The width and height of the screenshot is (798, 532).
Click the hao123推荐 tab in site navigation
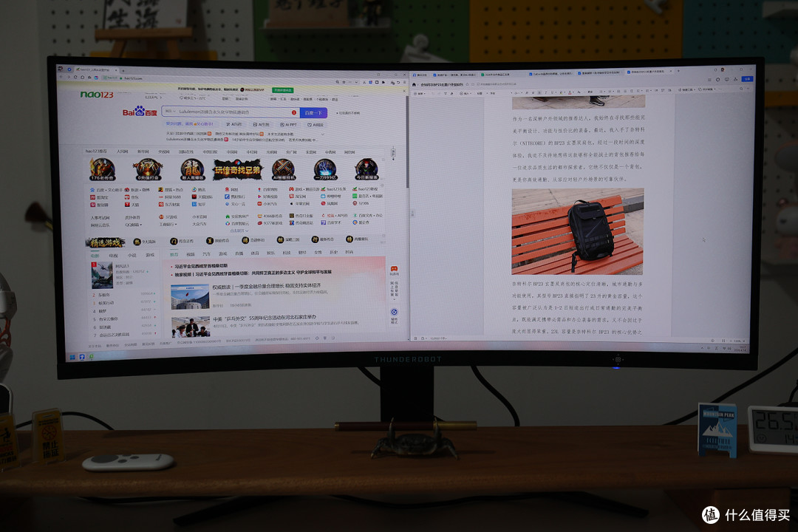(96, 151)
